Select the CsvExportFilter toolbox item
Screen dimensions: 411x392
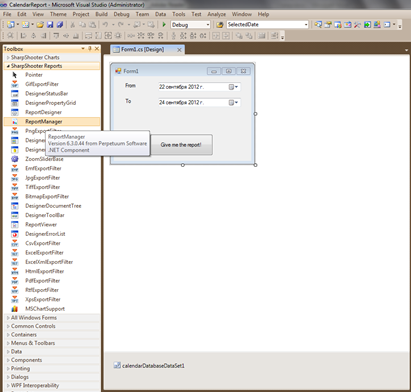click(52, 243)
